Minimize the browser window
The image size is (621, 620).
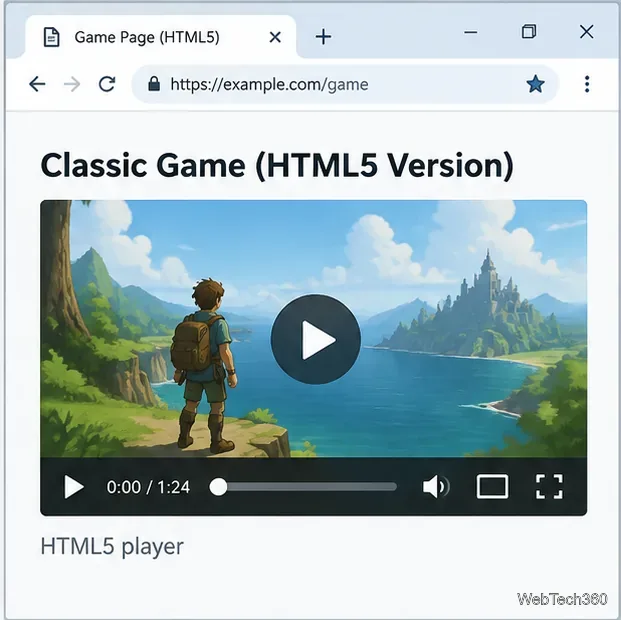(471, 32)
